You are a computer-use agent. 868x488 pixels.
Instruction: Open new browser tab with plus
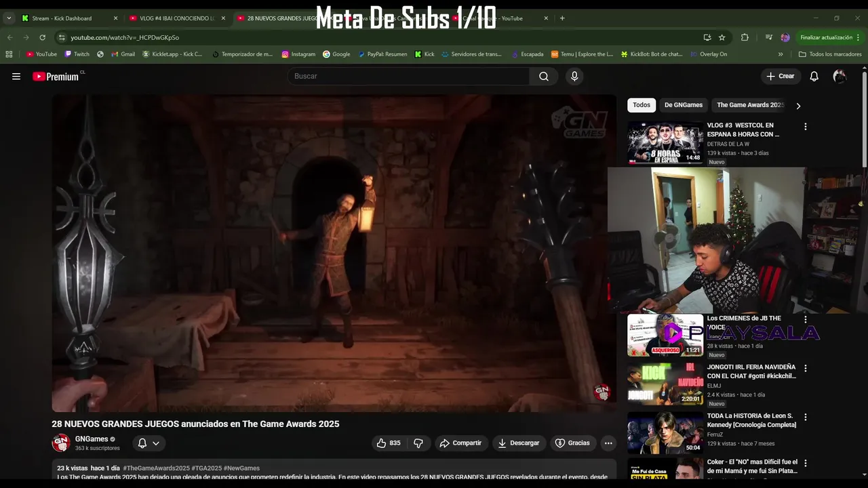click(562, 18)
